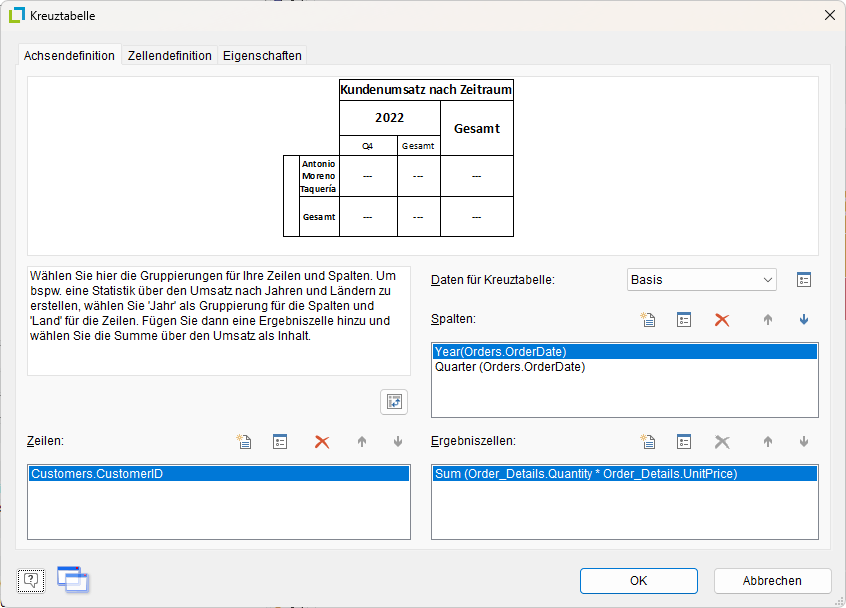The width and height of the screenshot is (846, 608).
Task: Switch to the Eigenschaften tab
Action: [x=262, y=56]
